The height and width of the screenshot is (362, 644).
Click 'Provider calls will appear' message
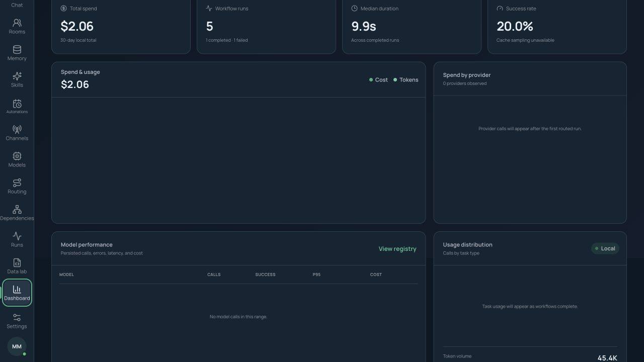pos(530,129)
